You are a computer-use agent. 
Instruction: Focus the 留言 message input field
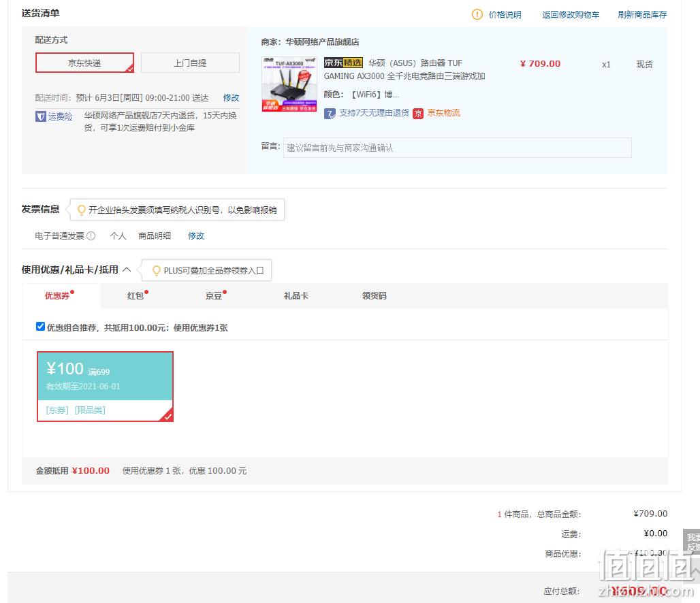point(457,148)
